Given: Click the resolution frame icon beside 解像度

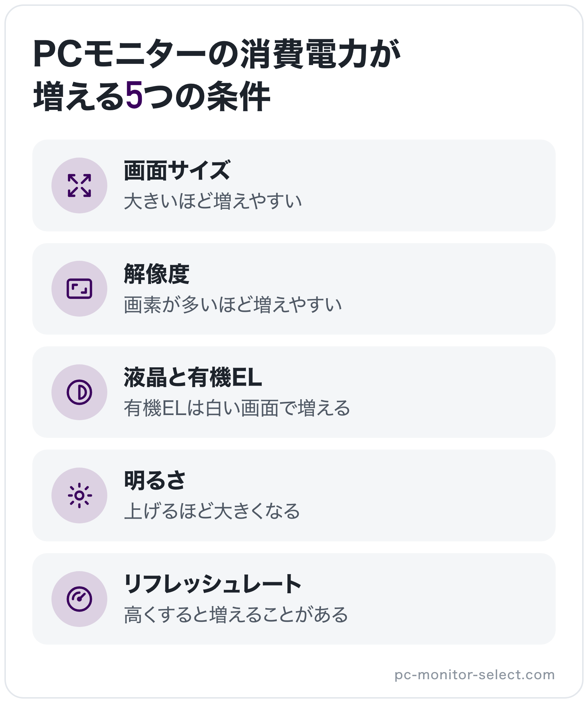Looking at the screenshot, I should coord(79,289).
